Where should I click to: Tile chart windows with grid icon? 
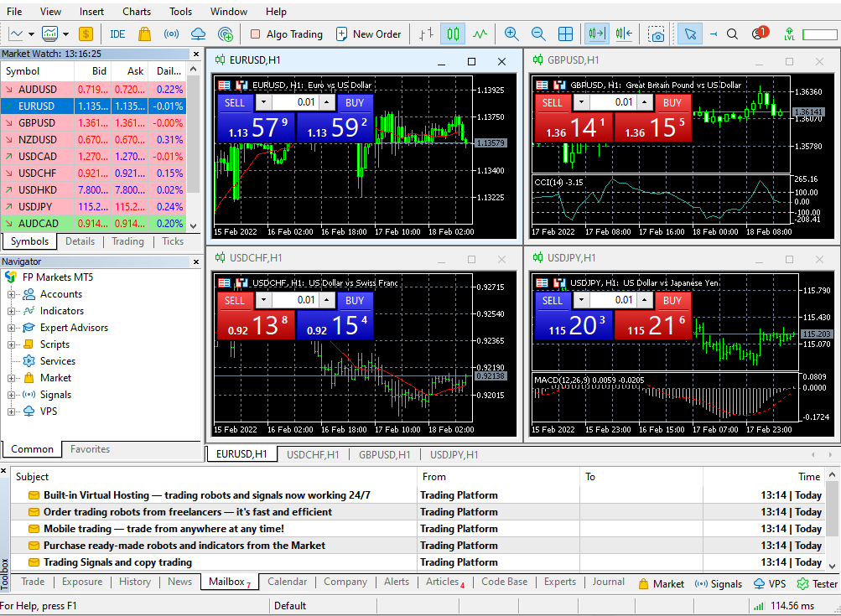(565, 34)
